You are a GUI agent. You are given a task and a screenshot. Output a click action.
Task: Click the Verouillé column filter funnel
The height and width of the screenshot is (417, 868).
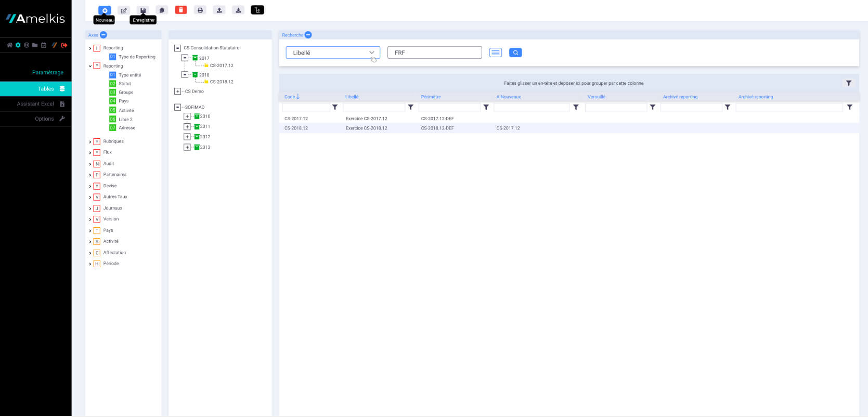pyautogui.click(x=653, y=107)
